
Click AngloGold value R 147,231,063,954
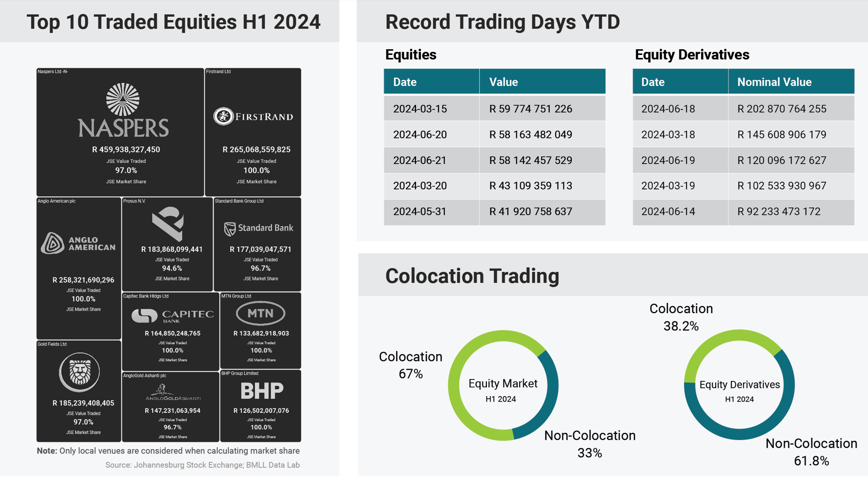pyautogui.click(x=172, y=410)
